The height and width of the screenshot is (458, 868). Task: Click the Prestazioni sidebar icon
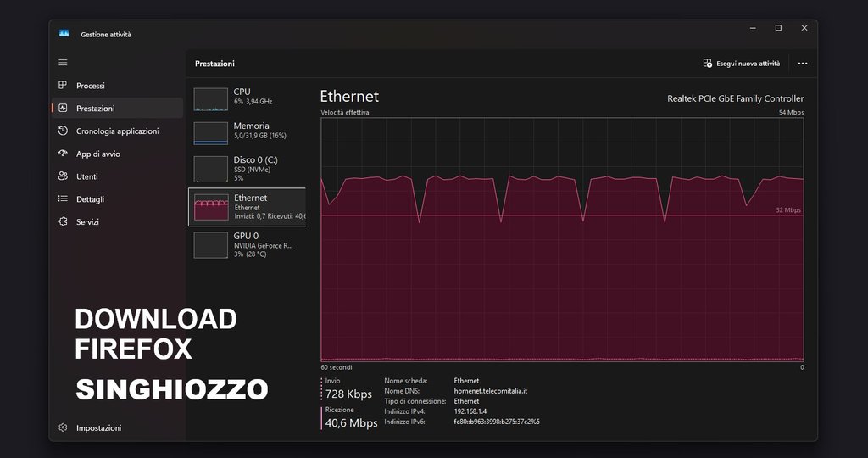pos(63,109)
